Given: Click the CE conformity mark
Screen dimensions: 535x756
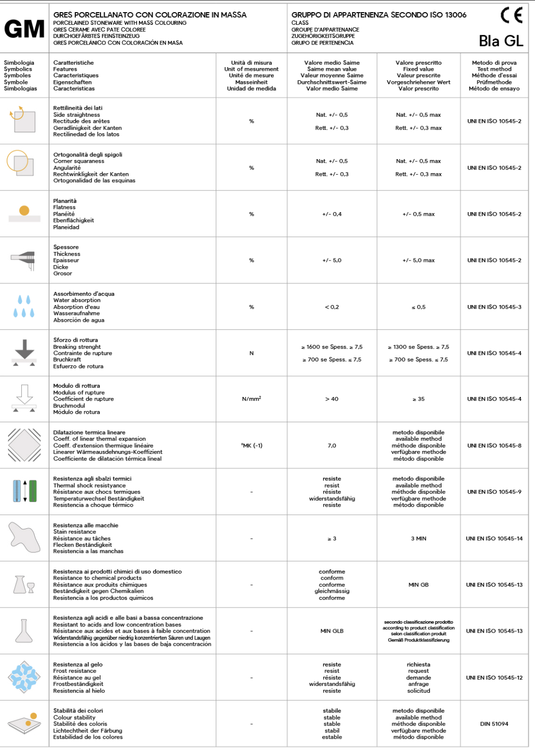Looking at the screenshot, I should (x=511, y=16).
